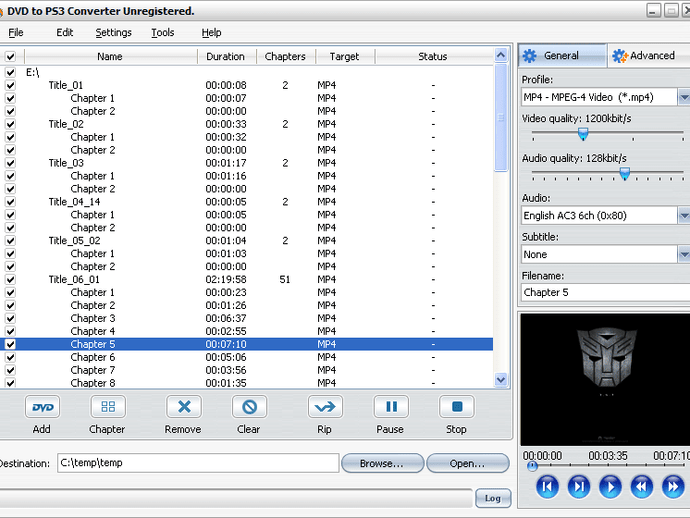This screenshot has width=690, height=518.
Task: Uncheck Title_03 checkbox
Action: click(10, 163)
